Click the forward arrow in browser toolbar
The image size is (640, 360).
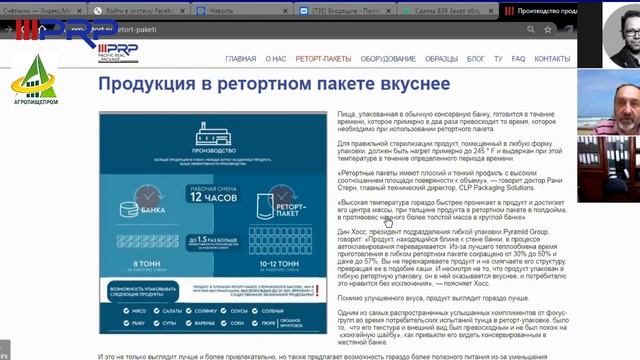coord(8,29)
